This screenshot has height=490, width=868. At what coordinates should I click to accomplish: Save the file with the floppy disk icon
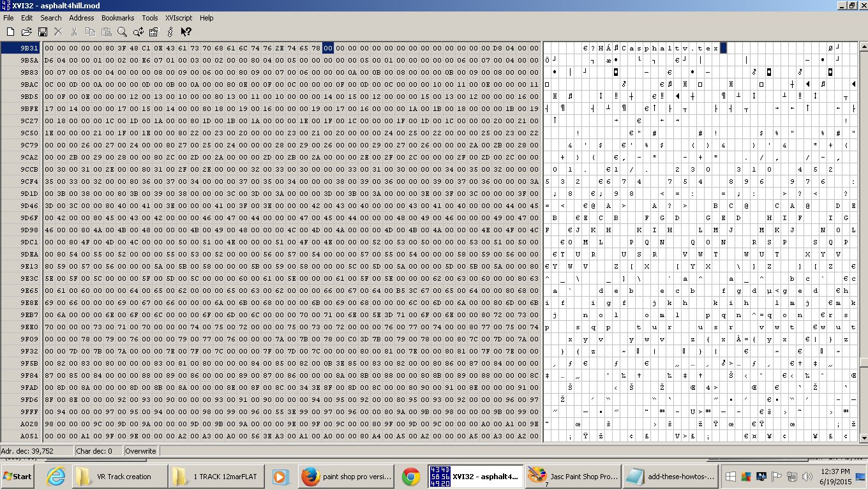[x=43, y=31]
